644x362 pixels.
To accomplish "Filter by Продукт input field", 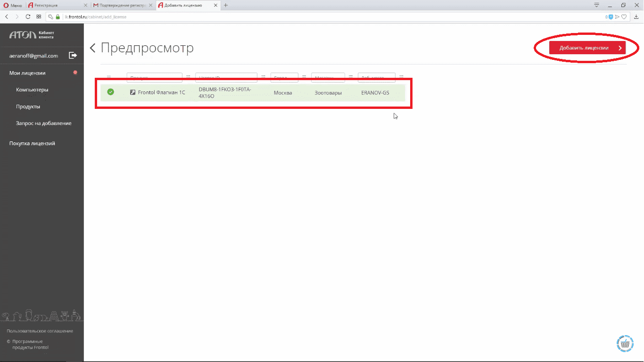I will [154, 77].
